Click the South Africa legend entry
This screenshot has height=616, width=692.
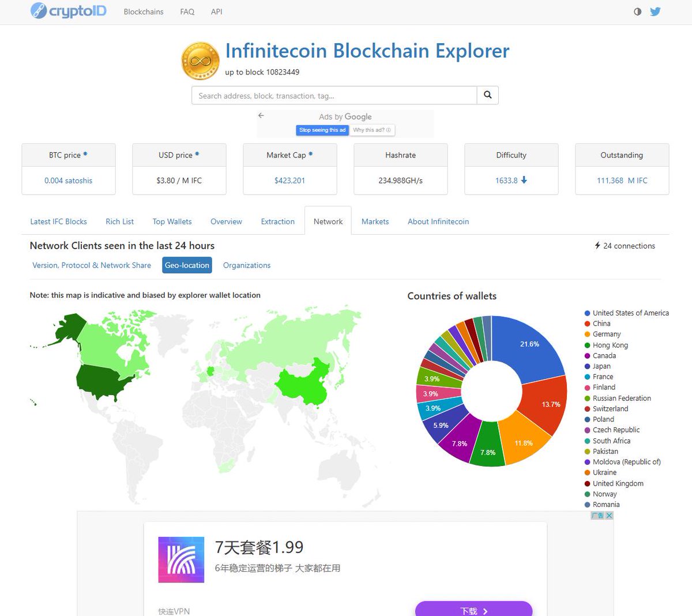607,441
